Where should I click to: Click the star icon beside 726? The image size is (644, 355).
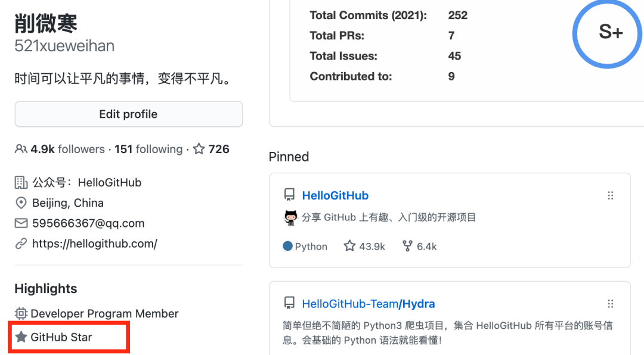coord(199,148)
